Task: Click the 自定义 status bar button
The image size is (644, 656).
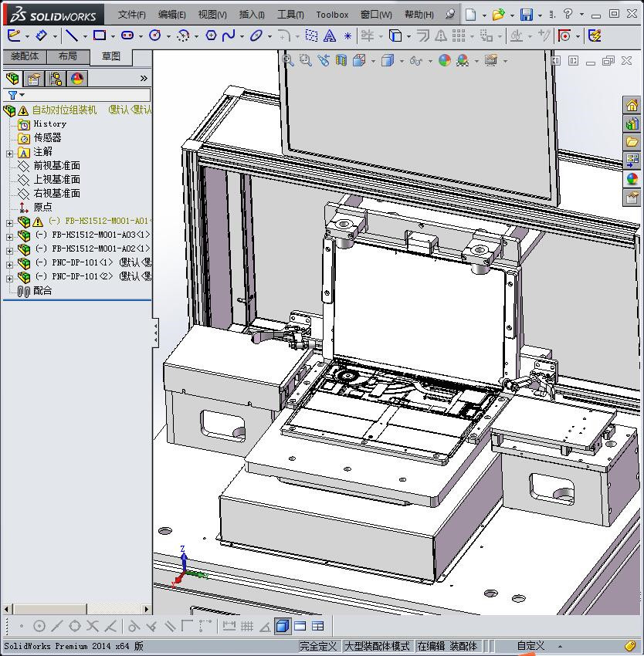Action: click(x=530, y=646)
